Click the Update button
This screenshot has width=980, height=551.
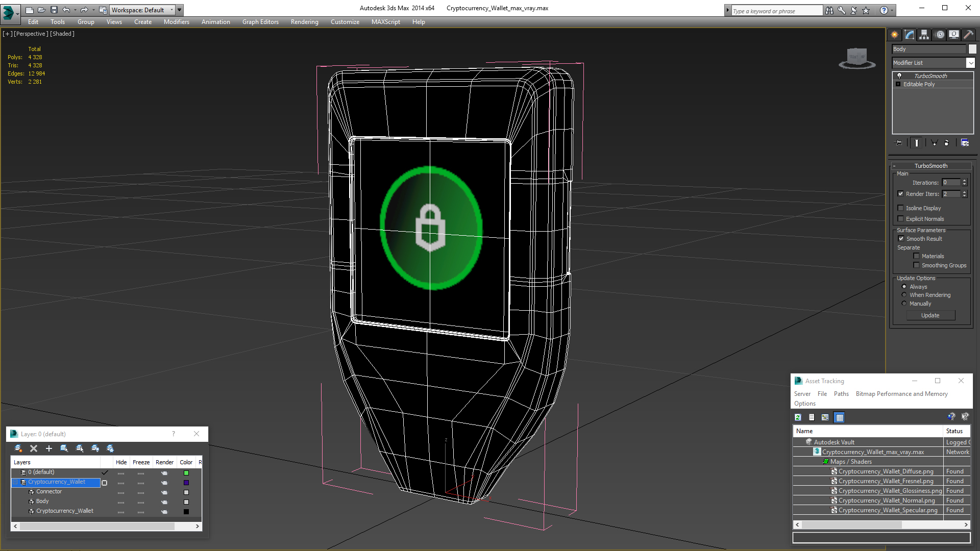pyautogui.click(x=930, y=315)
